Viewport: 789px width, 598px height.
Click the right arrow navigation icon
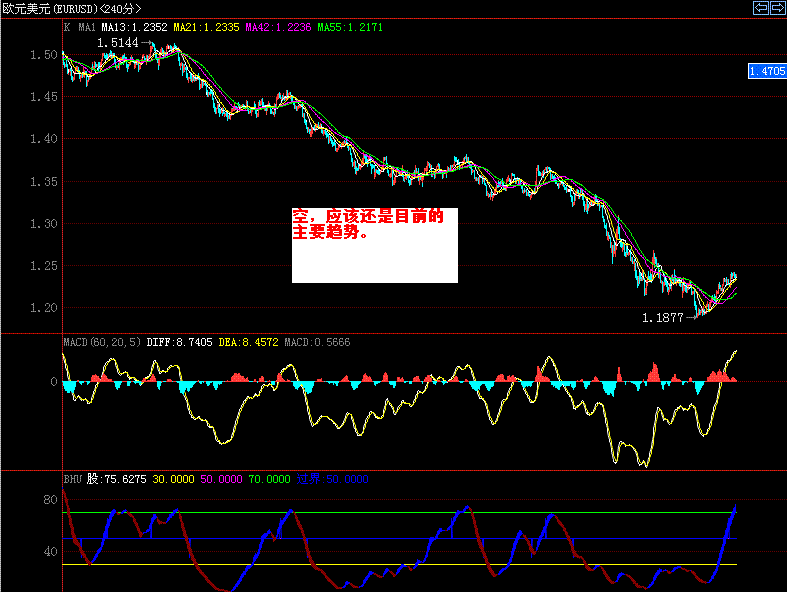point(778,8)
